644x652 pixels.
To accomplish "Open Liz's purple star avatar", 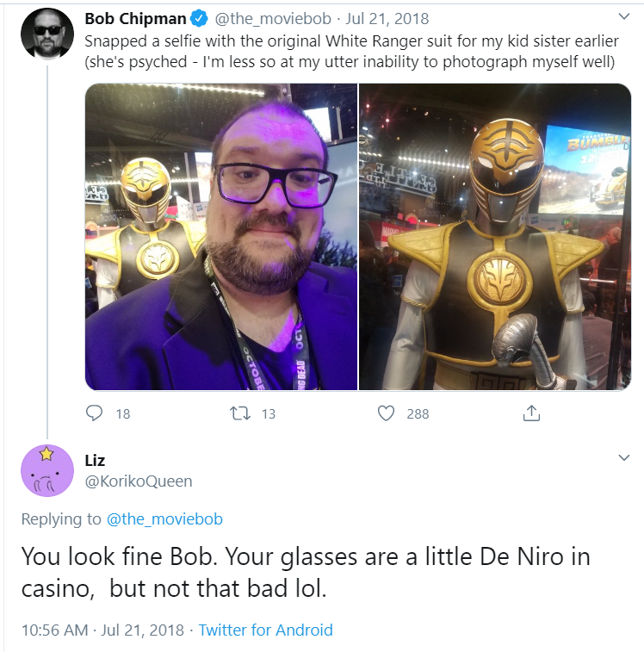I will click(47, 470).
